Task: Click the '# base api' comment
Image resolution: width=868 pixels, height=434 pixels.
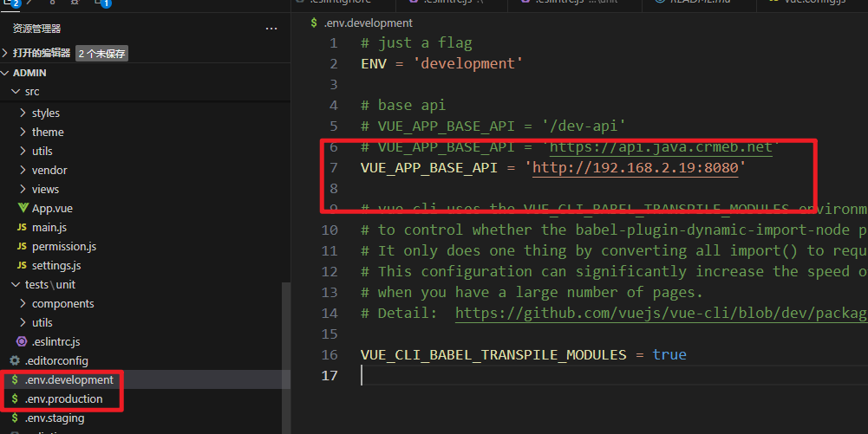Action: point(403,105)
